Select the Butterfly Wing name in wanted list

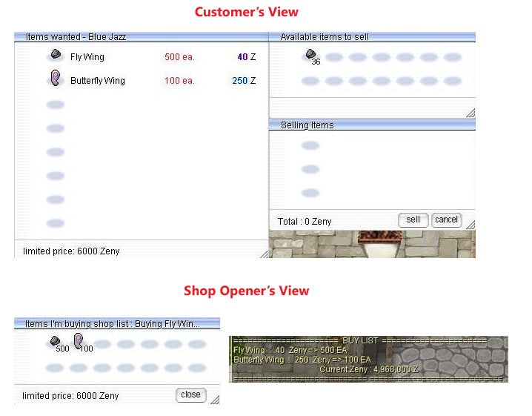[98, 81]
